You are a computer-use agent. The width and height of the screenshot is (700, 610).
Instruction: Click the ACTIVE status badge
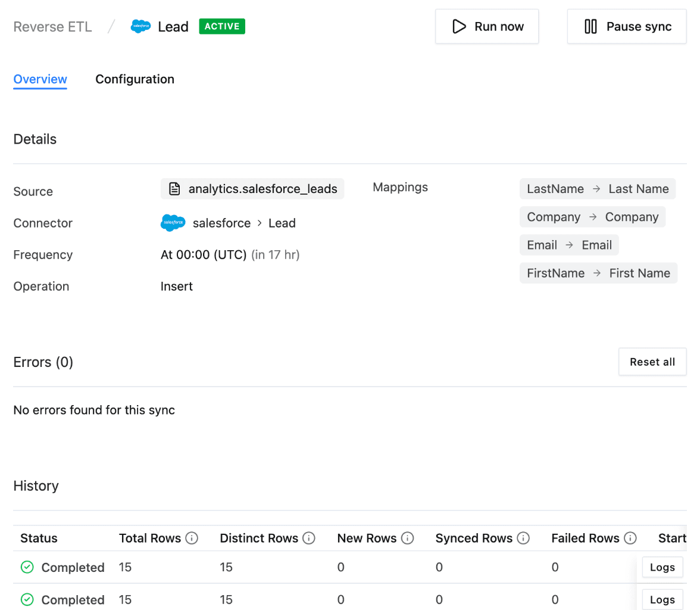tap(222, 26)
